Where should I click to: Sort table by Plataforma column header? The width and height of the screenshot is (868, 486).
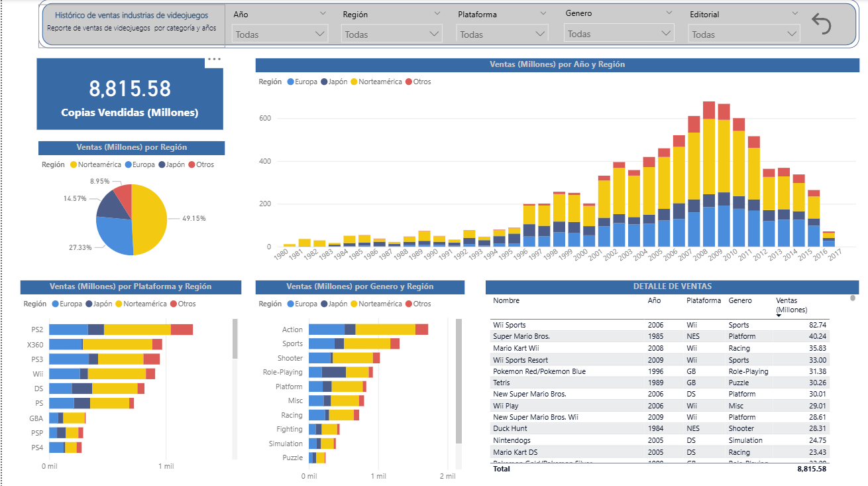point(703,300)
